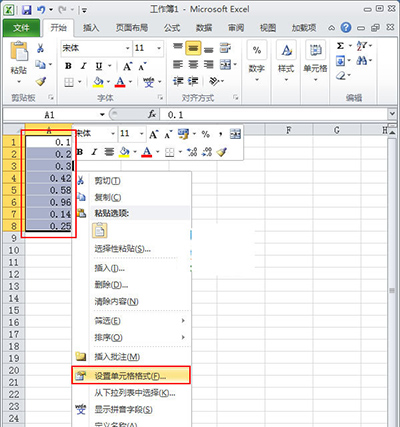Expand the formula bar with right arrow
Screen dimensions: 400x427
[x=393, y=114]
